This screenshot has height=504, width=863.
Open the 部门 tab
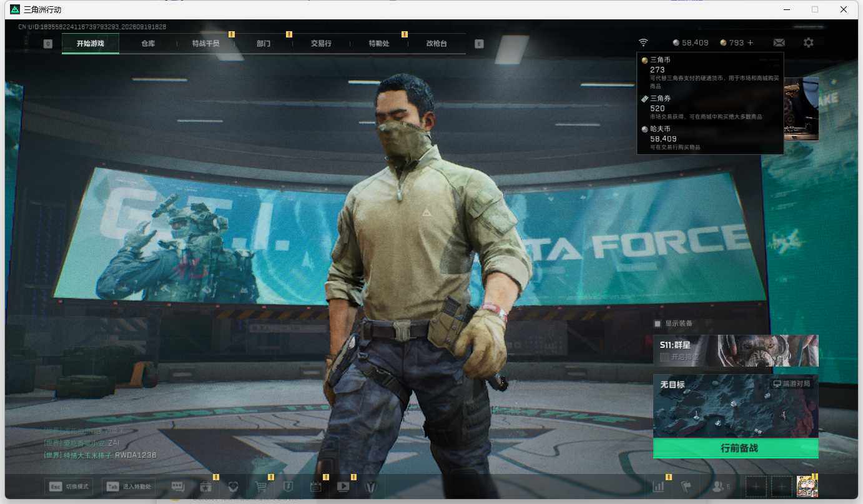[264, 44]
